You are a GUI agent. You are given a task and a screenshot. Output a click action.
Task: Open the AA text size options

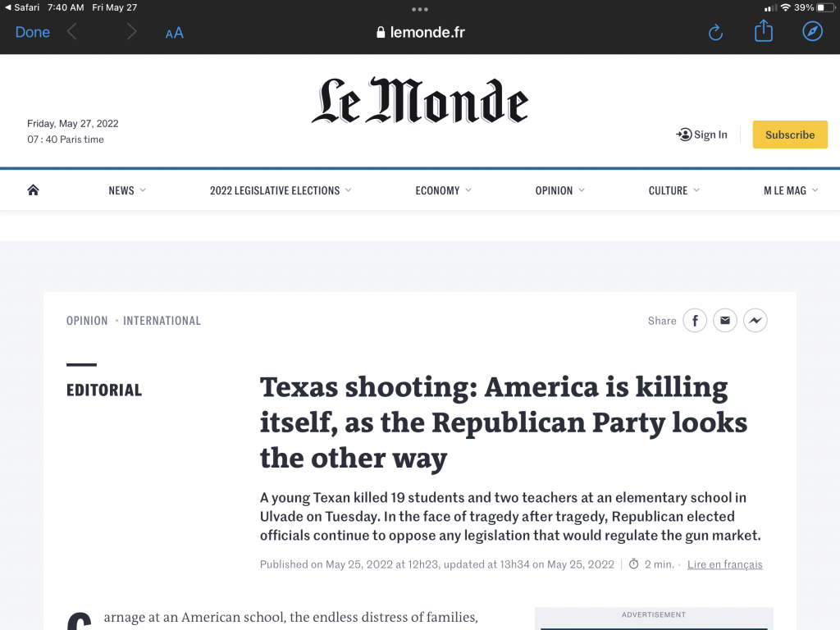(x=174, y=33)
